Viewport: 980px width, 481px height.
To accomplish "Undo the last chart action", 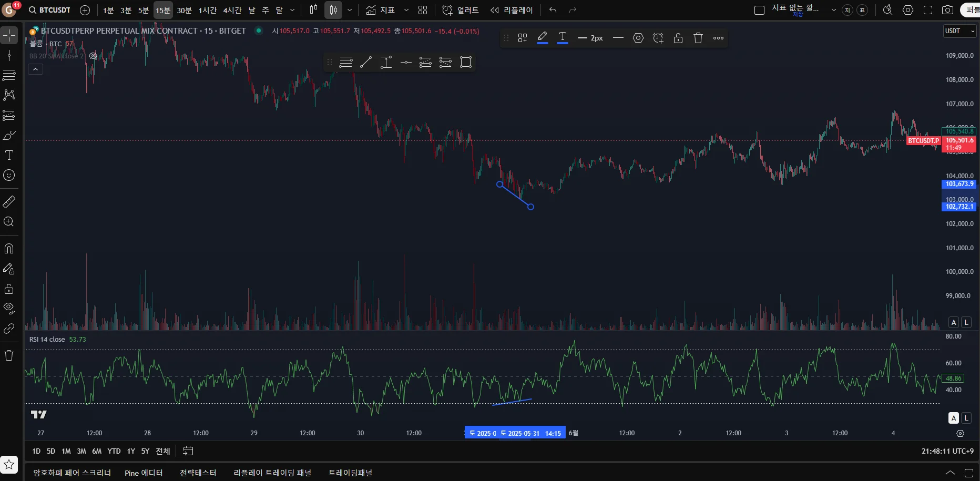I will (553, 10).
